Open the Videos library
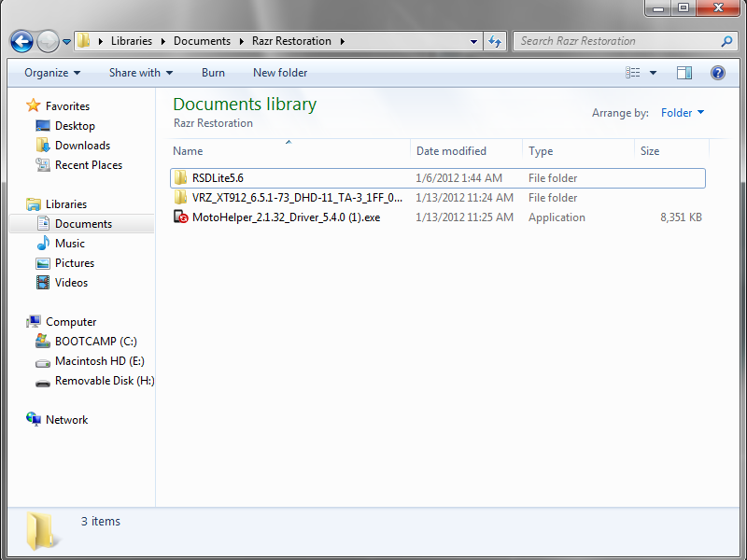Viewport: 747px width, 560px height. coord(72,283)
